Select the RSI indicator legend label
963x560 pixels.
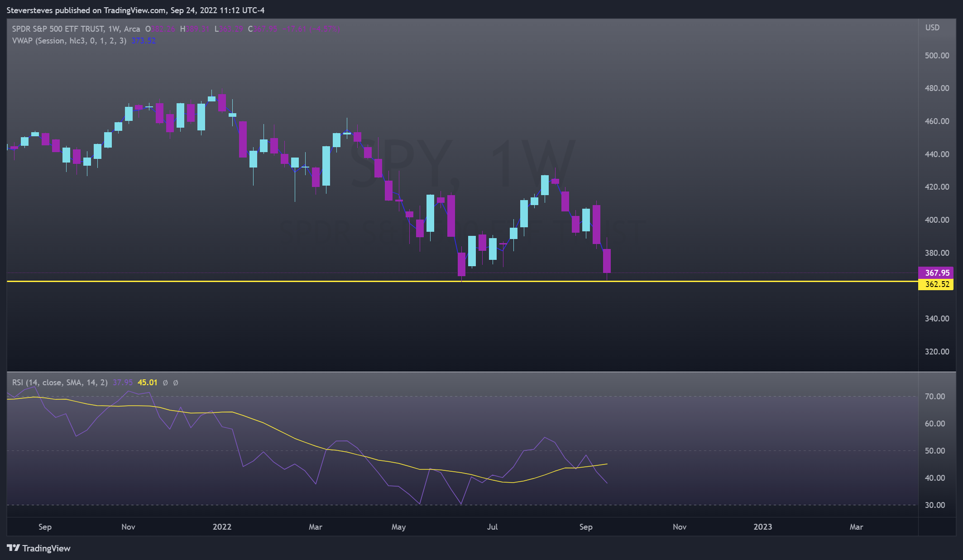click(60, 383)
